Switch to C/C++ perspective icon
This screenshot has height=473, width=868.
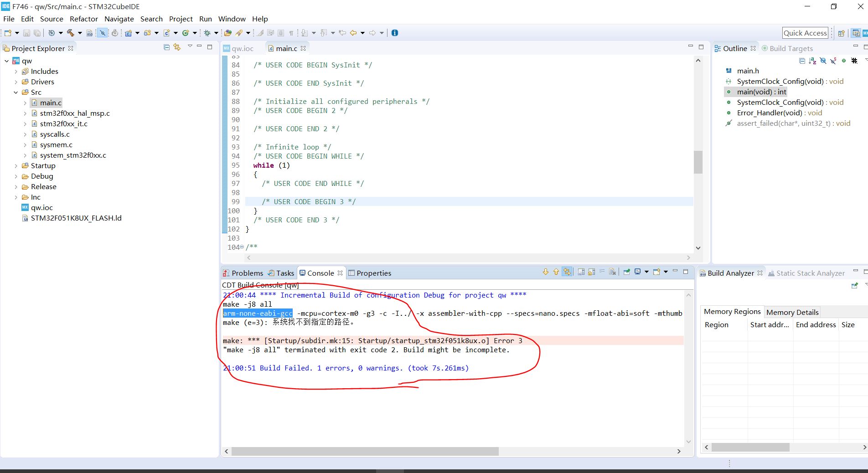point(856,33)
